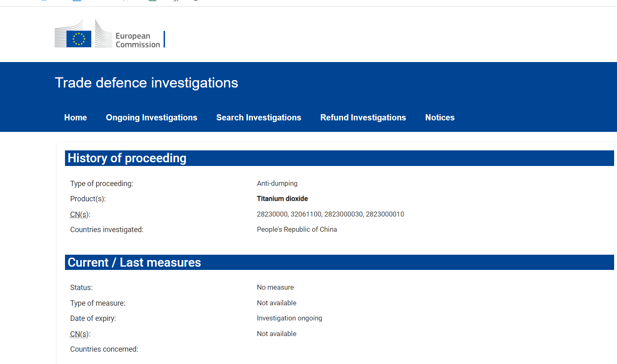Click the EU flag emblem with yellow stars

tap(79, 39)
